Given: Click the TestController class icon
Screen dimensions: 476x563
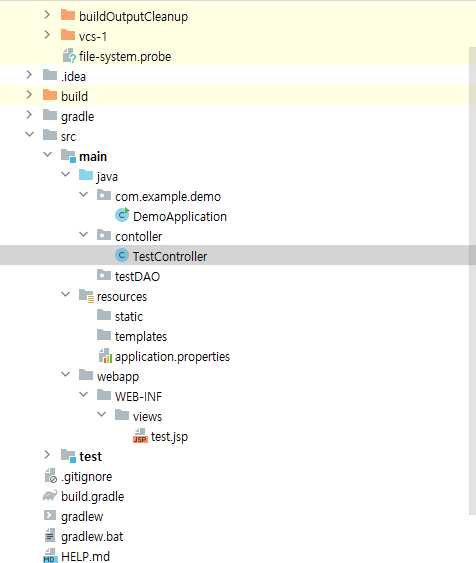Looking at the screenshot, I should coord(122,255).
